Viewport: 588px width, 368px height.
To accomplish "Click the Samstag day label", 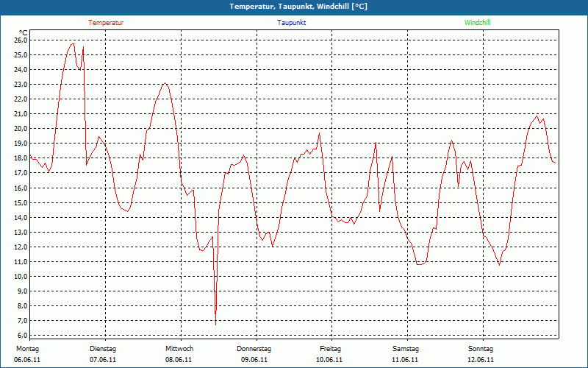I will [x=406, y=349].
